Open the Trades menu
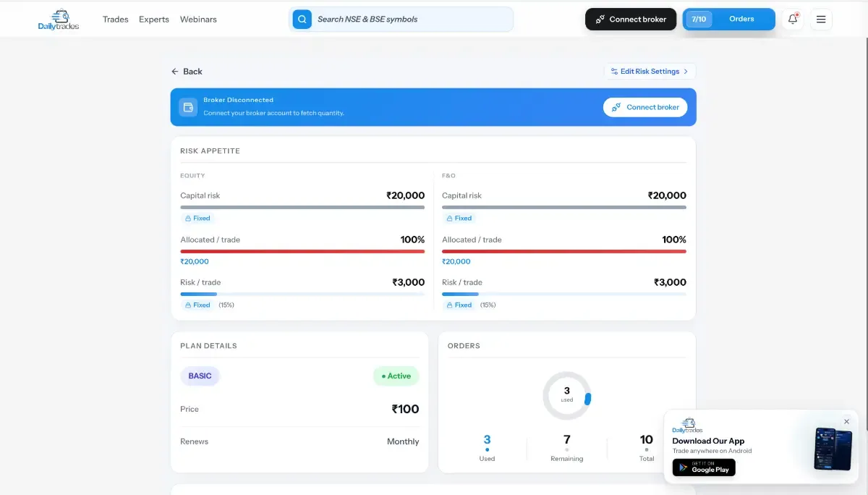868x495 pixels. point(116,20)
